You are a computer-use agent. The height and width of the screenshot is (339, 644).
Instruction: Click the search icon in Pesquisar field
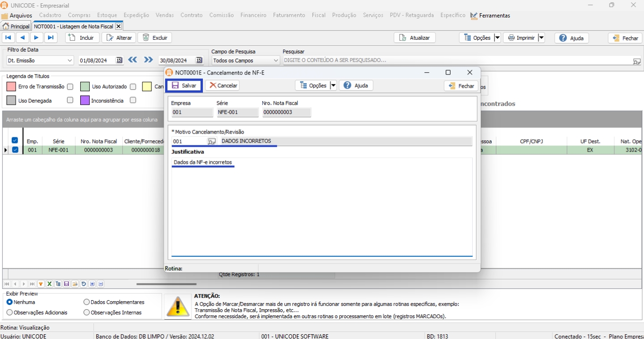point(636,61)
